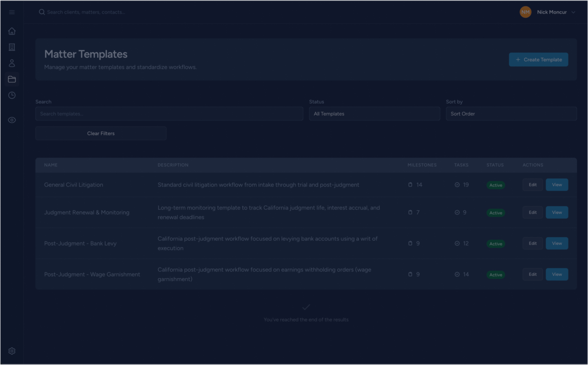Open the Clients section via the person icon

(x=11, y=63)
